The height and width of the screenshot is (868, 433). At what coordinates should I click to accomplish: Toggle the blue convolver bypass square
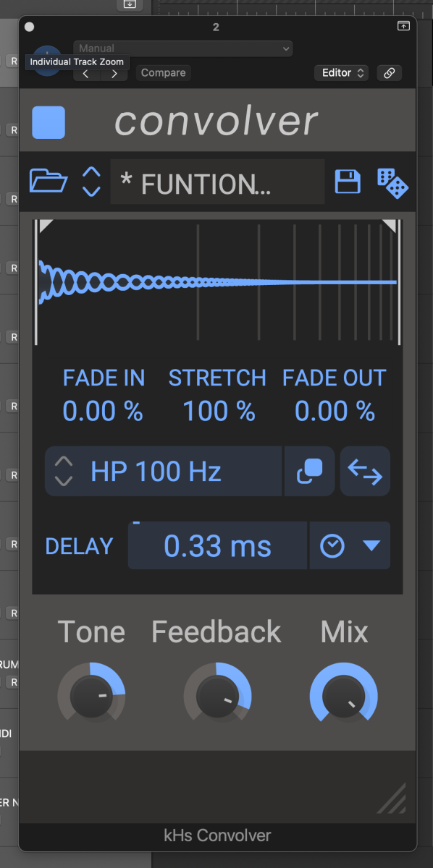tap(49, 122)
